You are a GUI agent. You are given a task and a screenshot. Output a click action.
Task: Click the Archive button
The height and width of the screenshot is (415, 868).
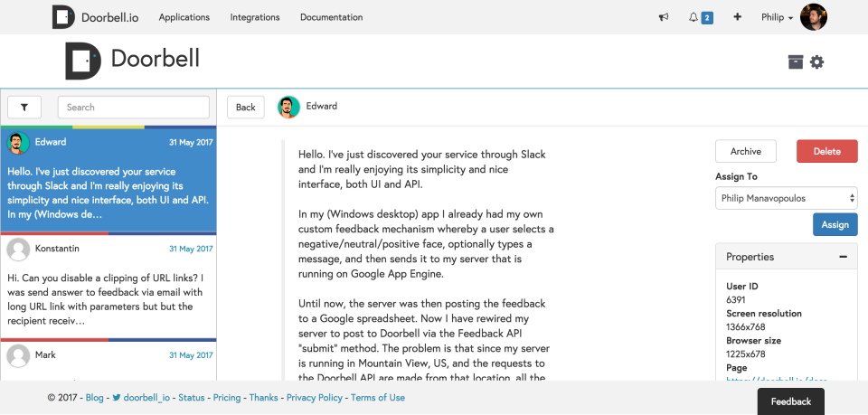point(746,151)
